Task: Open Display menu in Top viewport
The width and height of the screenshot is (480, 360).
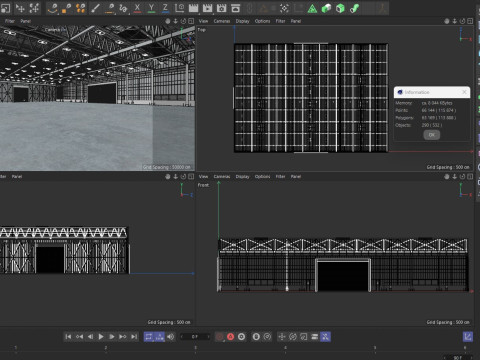Action: (243, 21)
